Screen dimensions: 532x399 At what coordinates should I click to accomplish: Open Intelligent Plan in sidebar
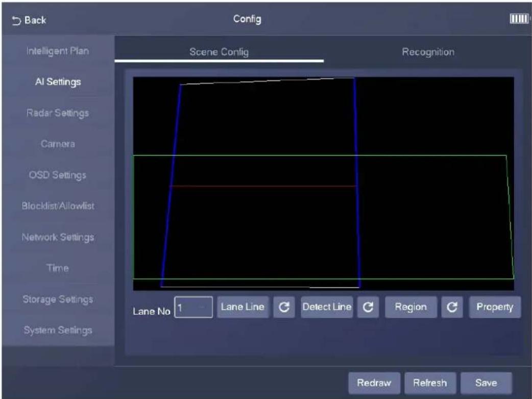tap(58, 51)
